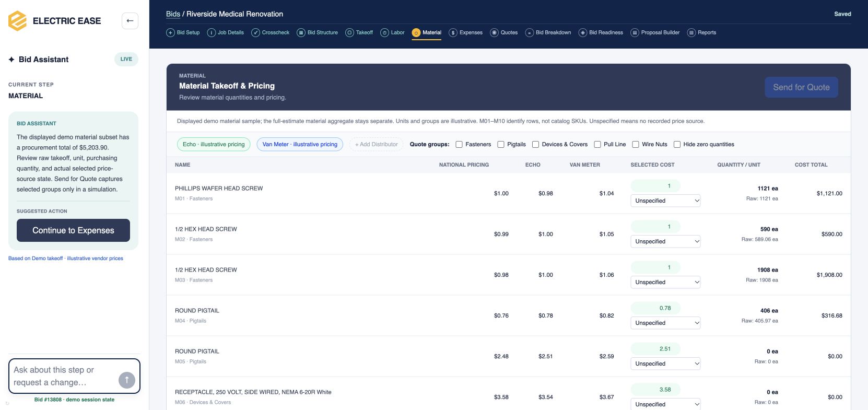Image resolution: width=868 pixels, height=410 pixels.
Task: Click the Quotes step icon
Action: coord(494,32)
